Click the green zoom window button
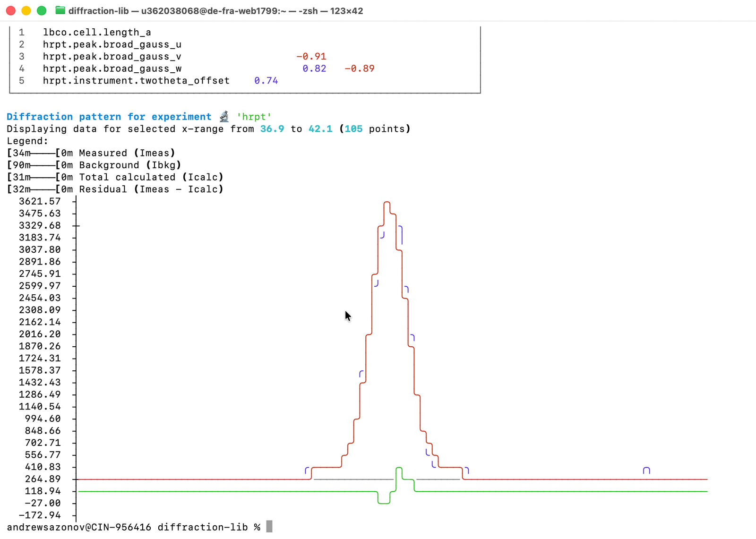This screenshot has height=539, width=756. [42, 10]
